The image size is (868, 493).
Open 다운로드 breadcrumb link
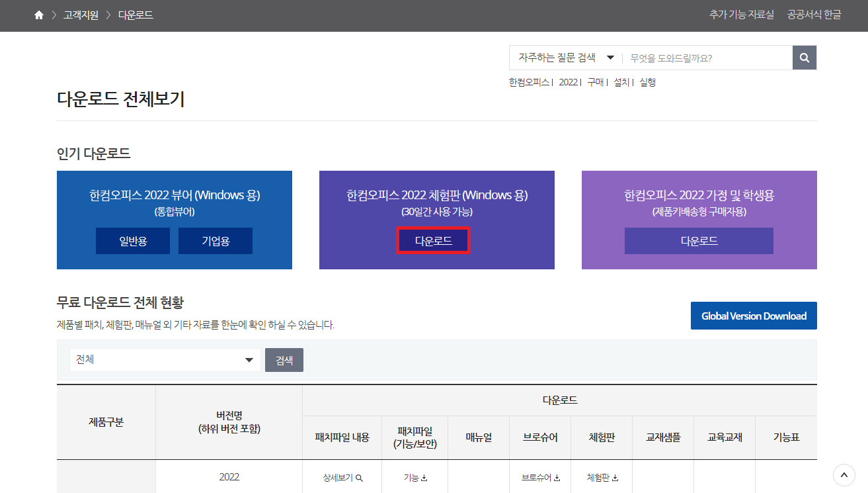point(136,15)
